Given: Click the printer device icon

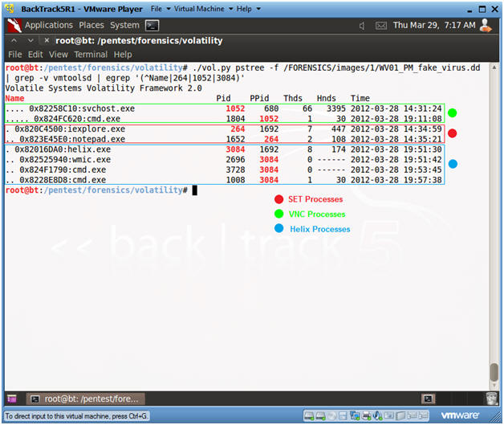Looking at the screenshot, I should coord(366,416).
